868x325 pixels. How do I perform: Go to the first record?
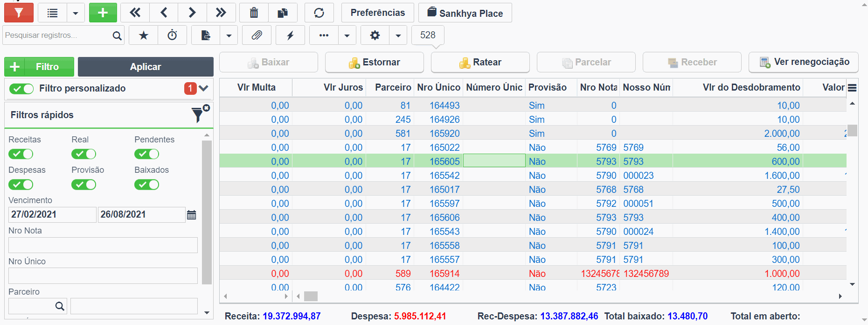tap(135, 13)
